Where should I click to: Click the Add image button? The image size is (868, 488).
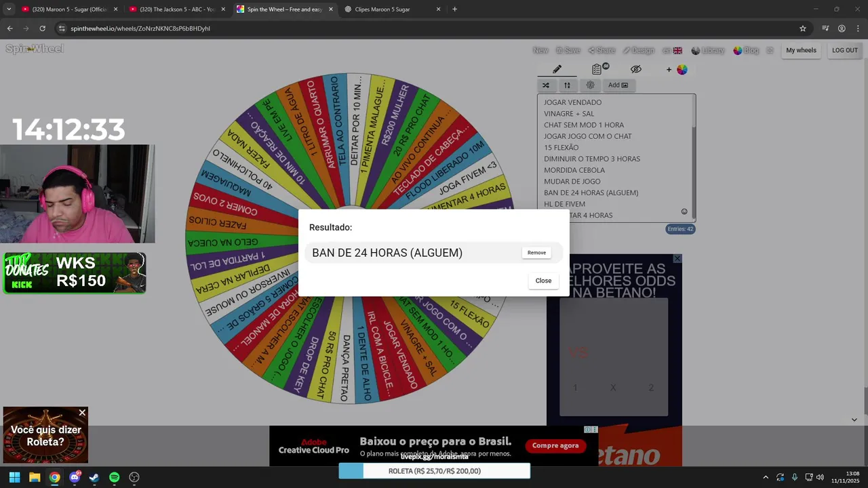[618, 85]
